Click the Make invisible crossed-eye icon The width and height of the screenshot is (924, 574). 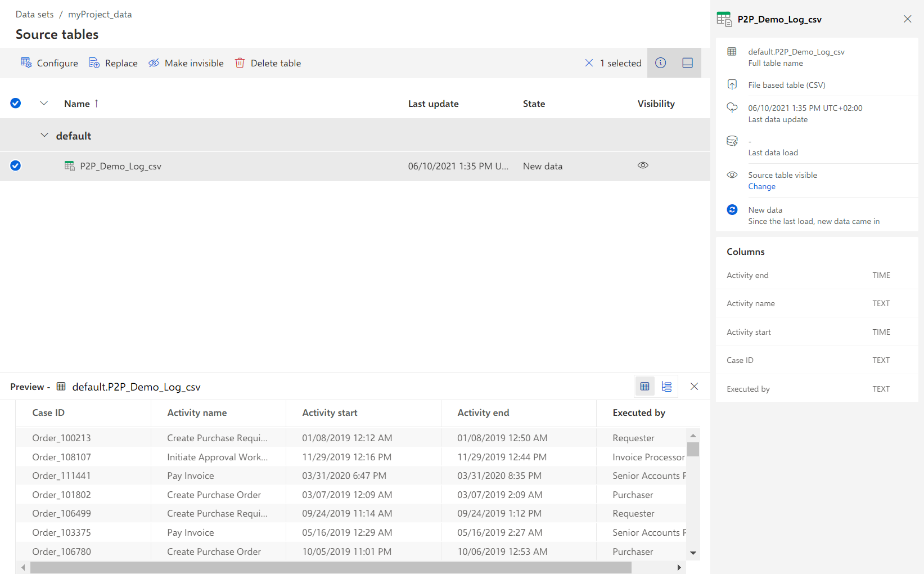pos(154,62)
